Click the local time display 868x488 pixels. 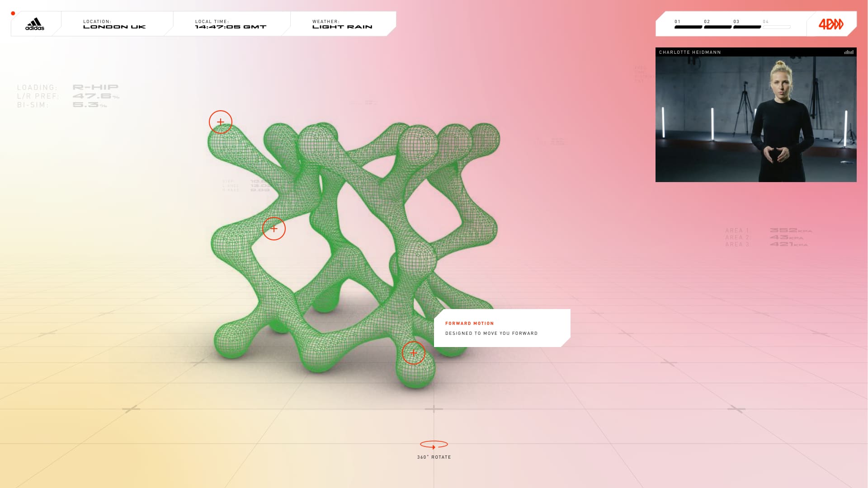(231, 24)
